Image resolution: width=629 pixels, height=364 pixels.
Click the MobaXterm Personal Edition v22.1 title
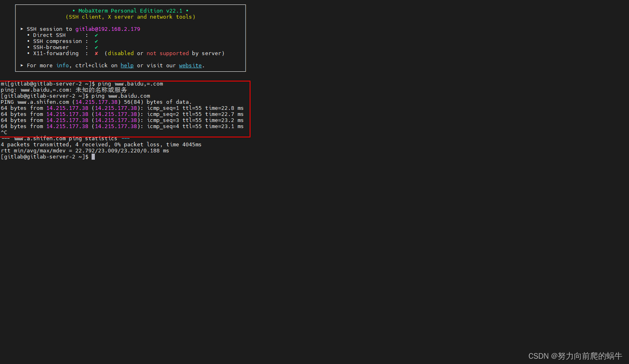tap(131, 11)
